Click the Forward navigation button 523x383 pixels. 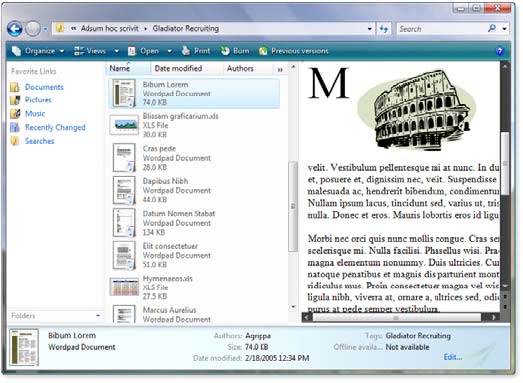point(33,29)
